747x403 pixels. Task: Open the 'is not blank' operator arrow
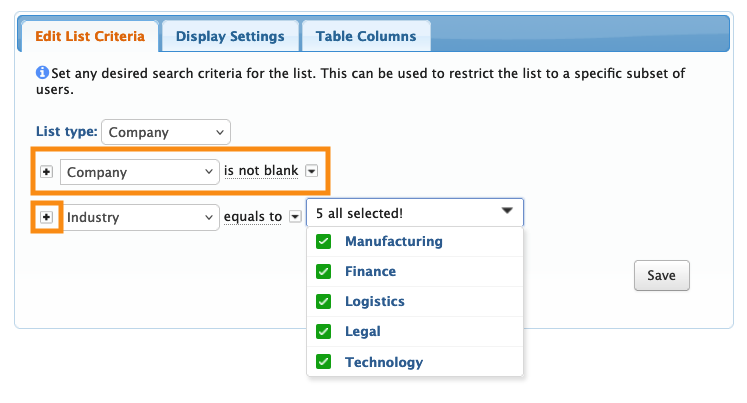click(312, 172)
